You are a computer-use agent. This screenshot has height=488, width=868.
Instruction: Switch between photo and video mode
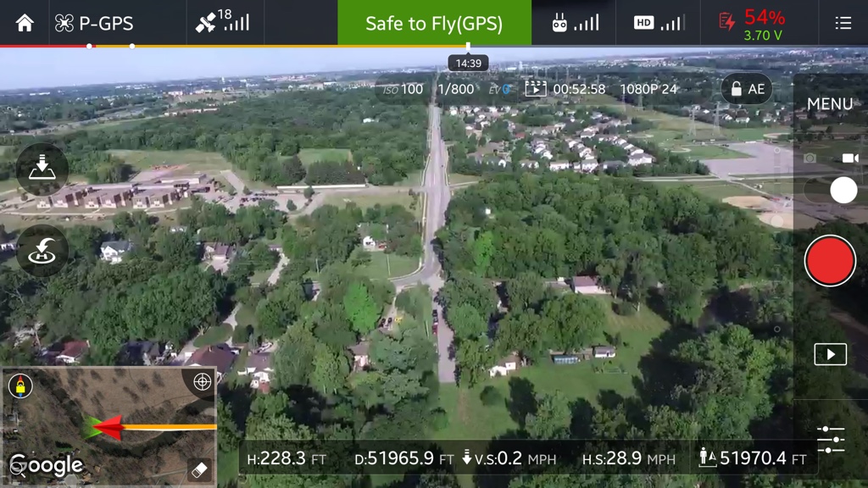(x=831, y=191)
